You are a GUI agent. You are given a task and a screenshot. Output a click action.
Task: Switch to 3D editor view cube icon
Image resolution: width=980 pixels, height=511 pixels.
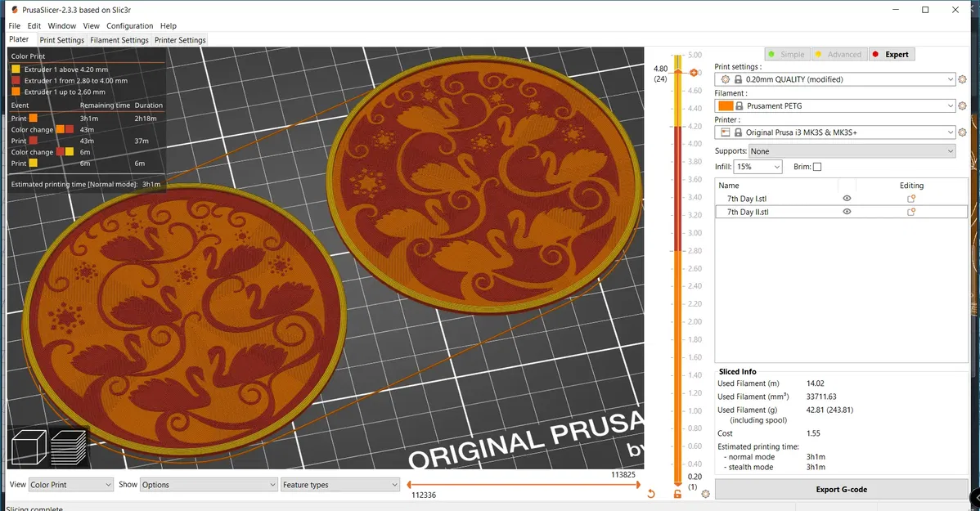click(29, 446)
